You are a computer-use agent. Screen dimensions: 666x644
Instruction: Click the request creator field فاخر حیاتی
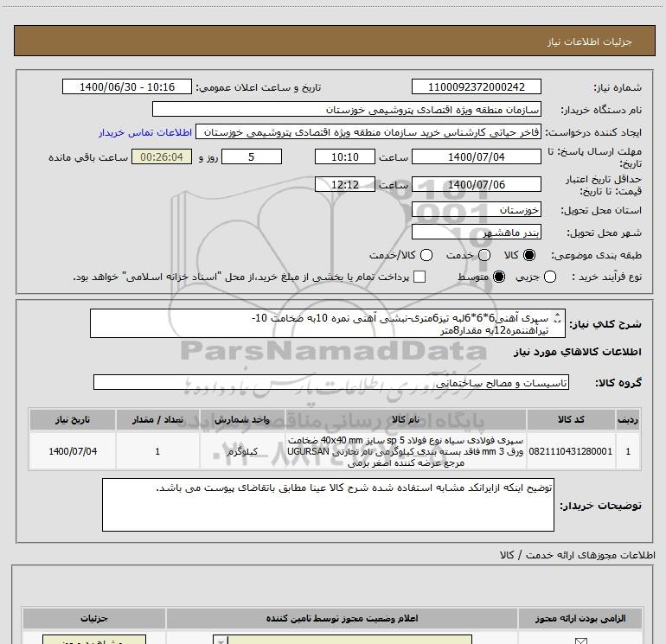point(368,132)
